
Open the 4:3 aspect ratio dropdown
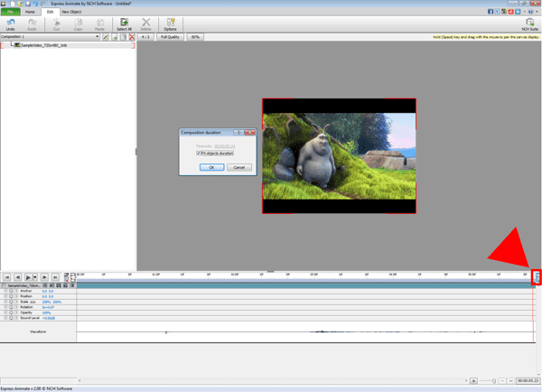[145, 37]
